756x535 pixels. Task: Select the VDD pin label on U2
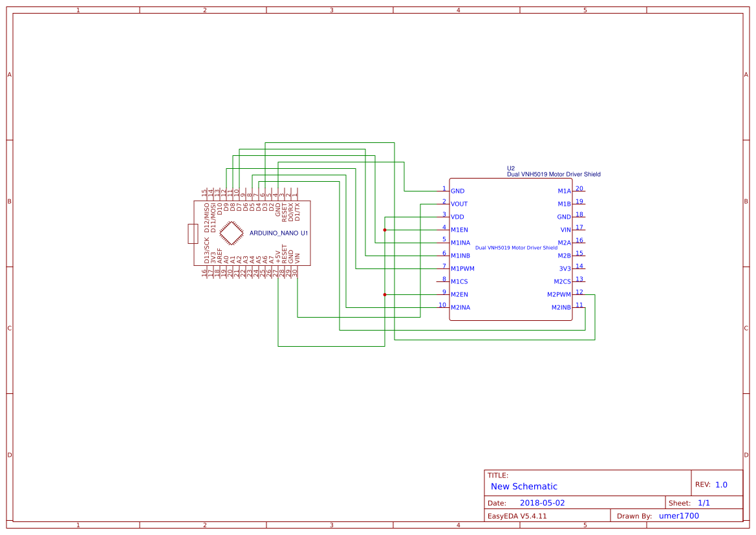458,217
